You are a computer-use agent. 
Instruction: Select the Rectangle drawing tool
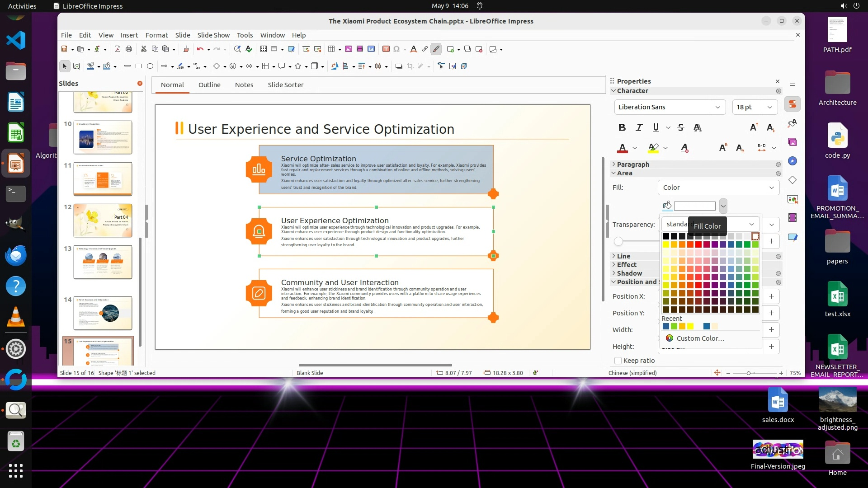(x=139, y=66)
